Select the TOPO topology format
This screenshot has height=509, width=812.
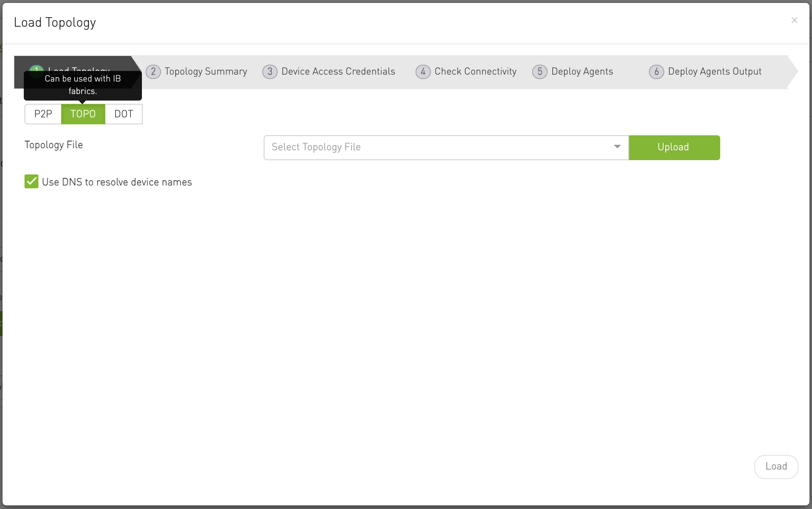pos(83,114)
